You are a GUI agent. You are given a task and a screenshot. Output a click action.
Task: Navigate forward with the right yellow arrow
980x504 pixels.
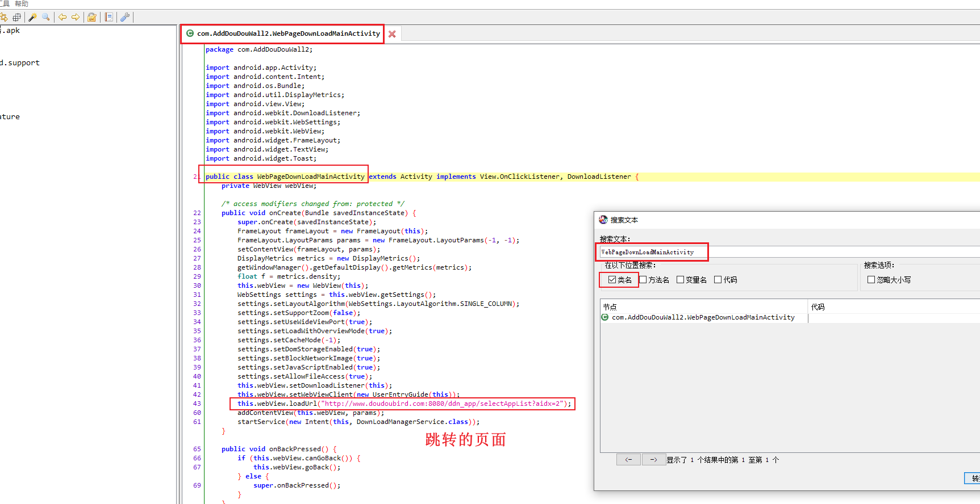point(76,17)
